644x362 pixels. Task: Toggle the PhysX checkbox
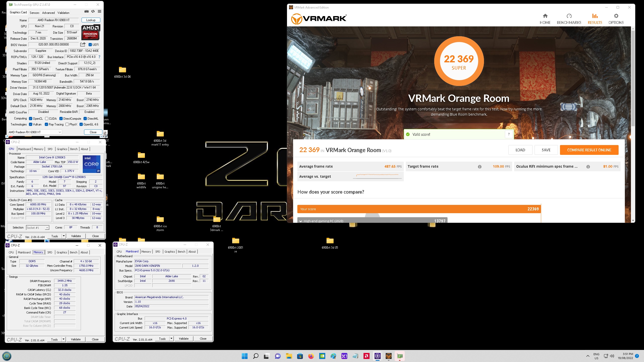67,124
